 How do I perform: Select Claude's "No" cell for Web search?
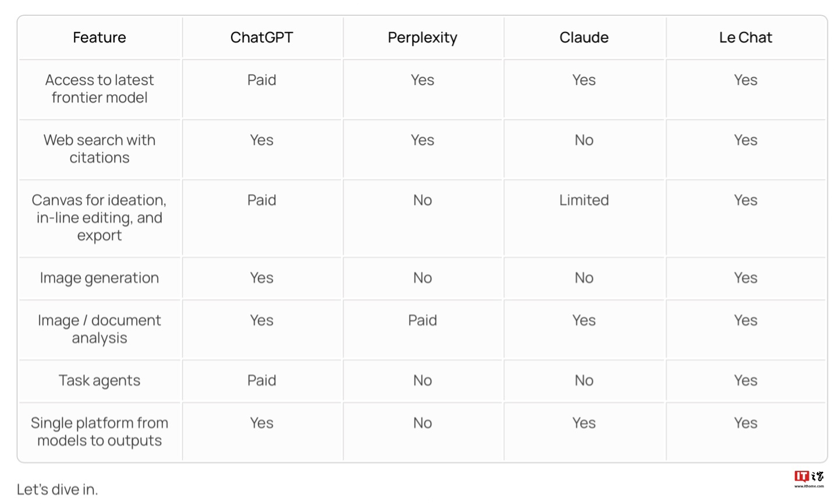(584, 140)
